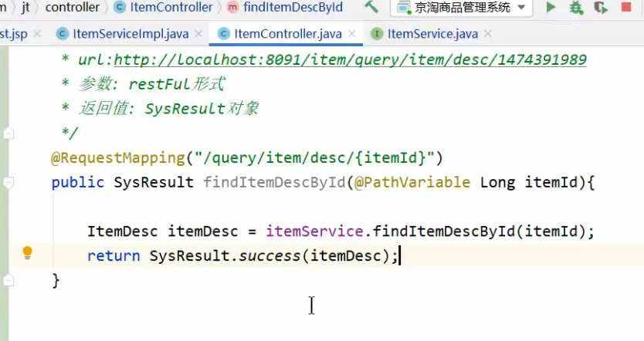
Task: Click the "/query/item/desc/{itemId}" string
Action: (314, 158)
